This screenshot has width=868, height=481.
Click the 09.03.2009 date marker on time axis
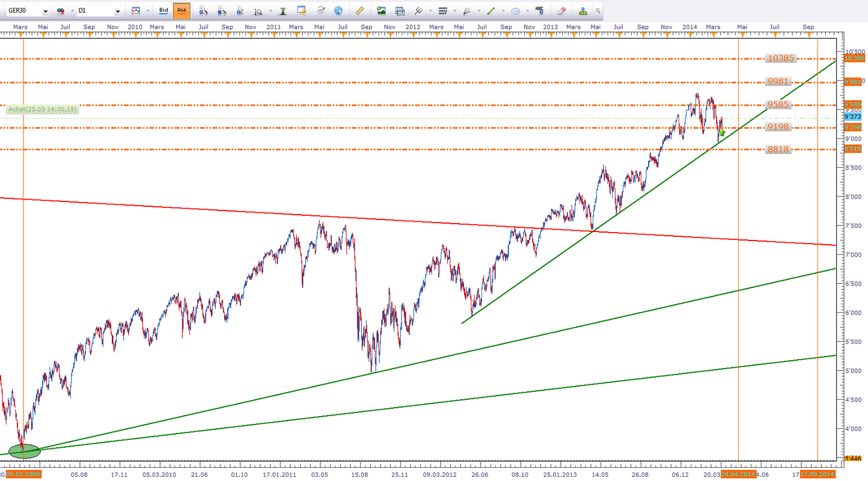23,474
